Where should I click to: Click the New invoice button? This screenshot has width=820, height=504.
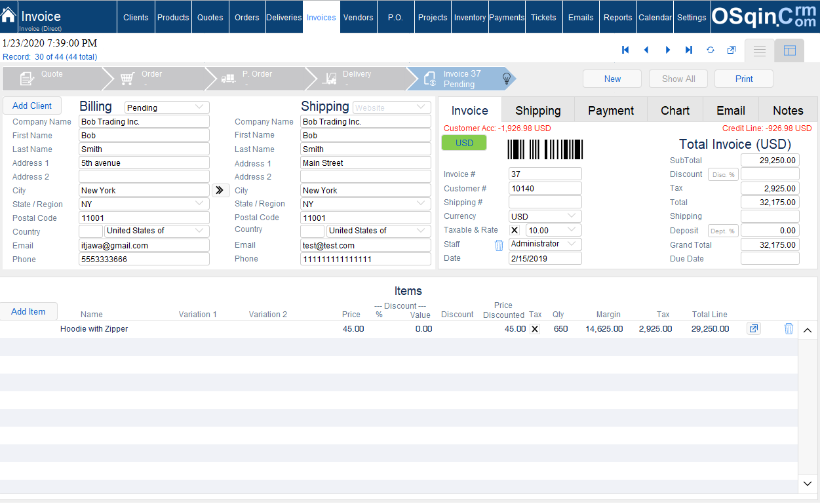(612, 79)
